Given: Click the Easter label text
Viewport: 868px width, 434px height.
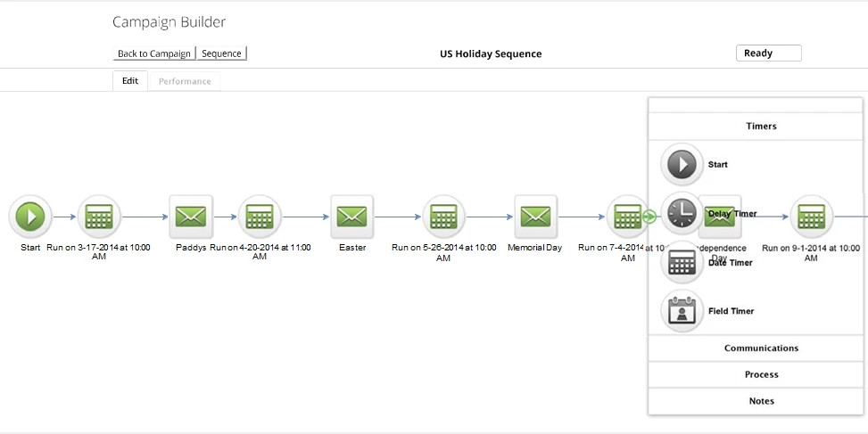Looking at the screenshot, I should point(352,248).
